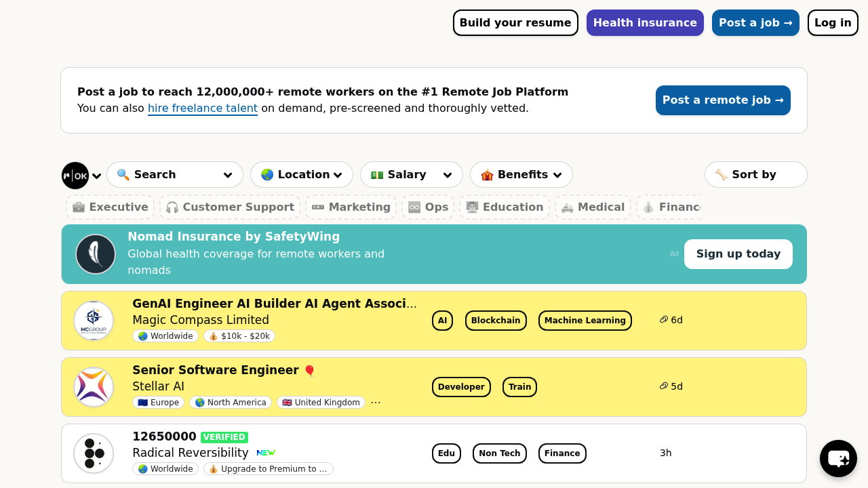Click the $10k - $20k salary tag
This screenshot has height=488, width=868.
coord(239,336)
